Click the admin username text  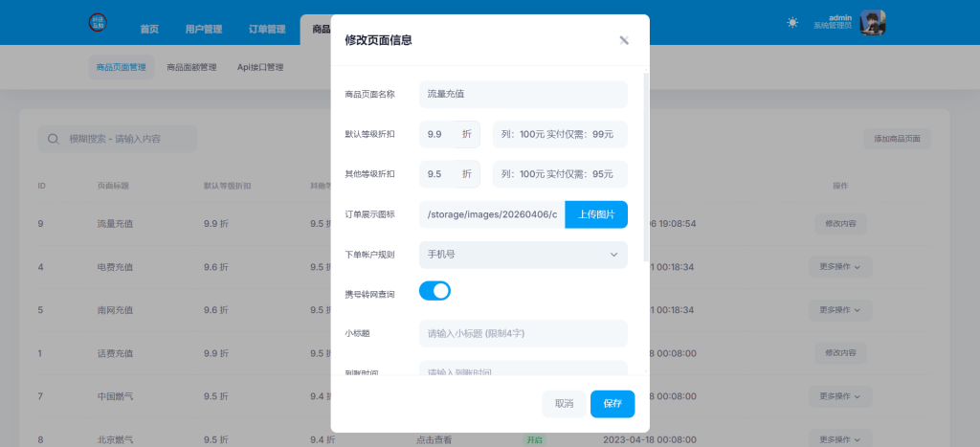click(840, 17)
